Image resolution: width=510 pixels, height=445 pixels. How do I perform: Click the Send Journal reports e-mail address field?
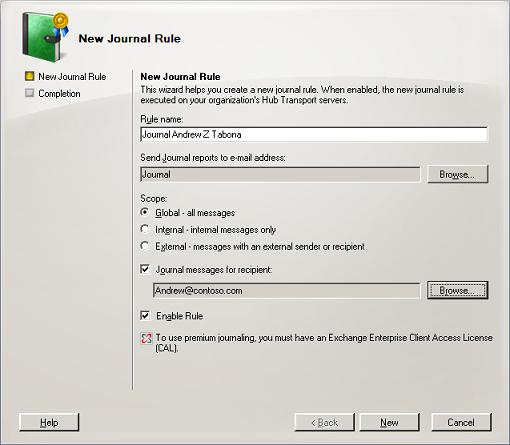tap(280, 174)
